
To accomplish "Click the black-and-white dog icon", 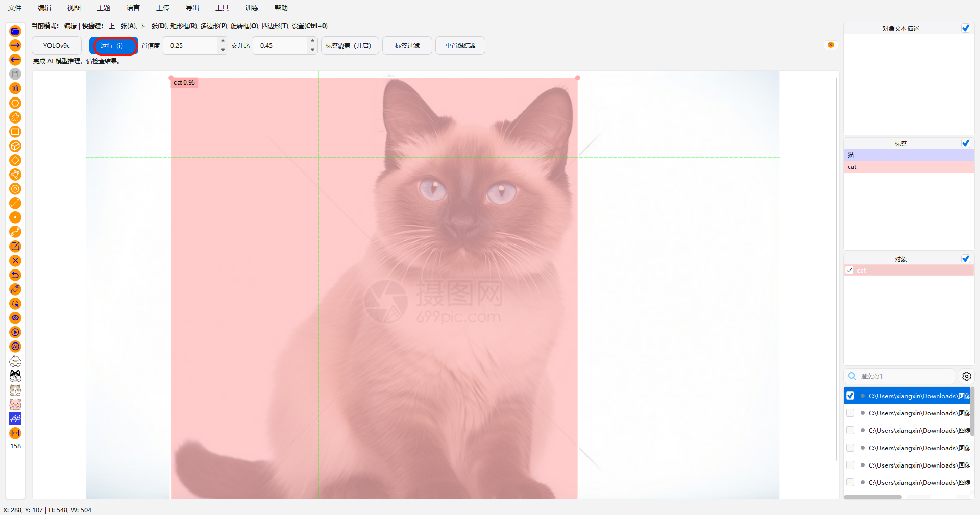I will point(15,376).
